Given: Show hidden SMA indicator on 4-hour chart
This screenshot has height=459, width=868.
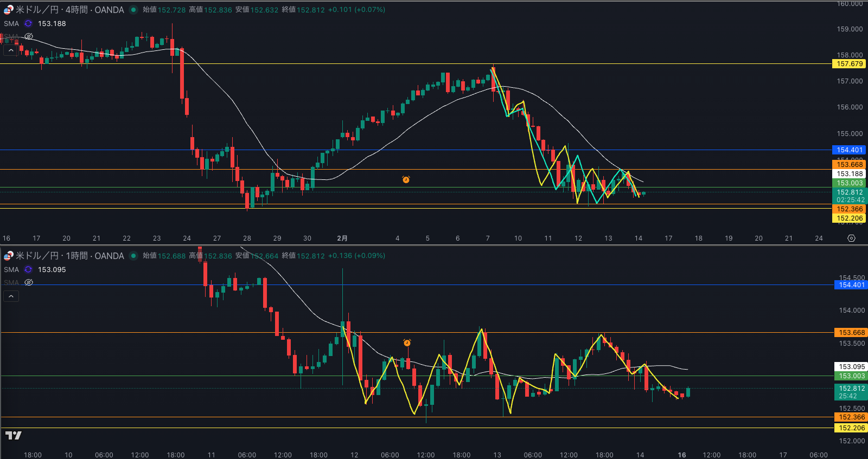Looking at the screenshot, I should tap(29, 36).
